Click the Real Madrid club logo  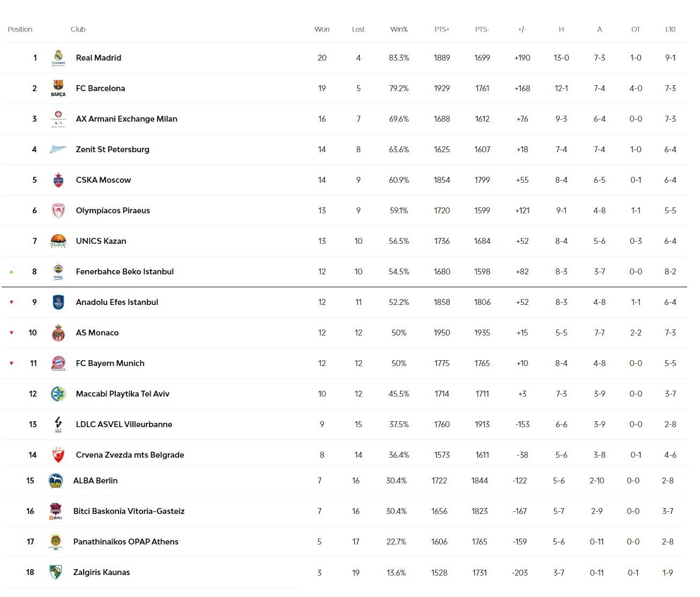point(58,57)
